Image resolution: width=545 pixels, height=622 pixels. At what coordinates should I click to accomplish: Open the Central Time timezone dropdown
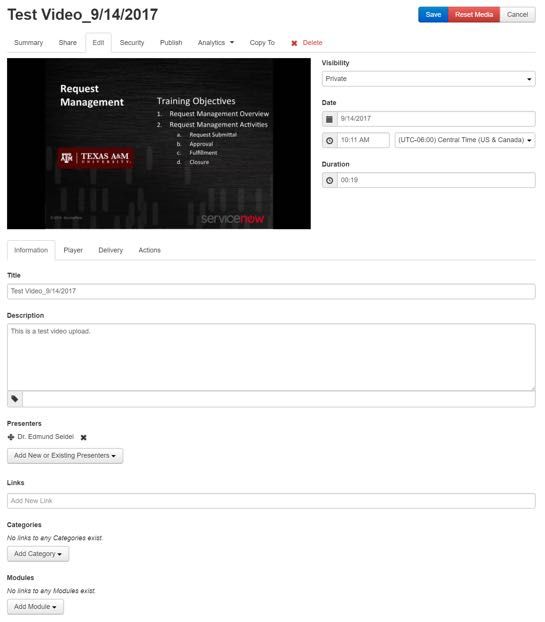click(x=465, y=140)
